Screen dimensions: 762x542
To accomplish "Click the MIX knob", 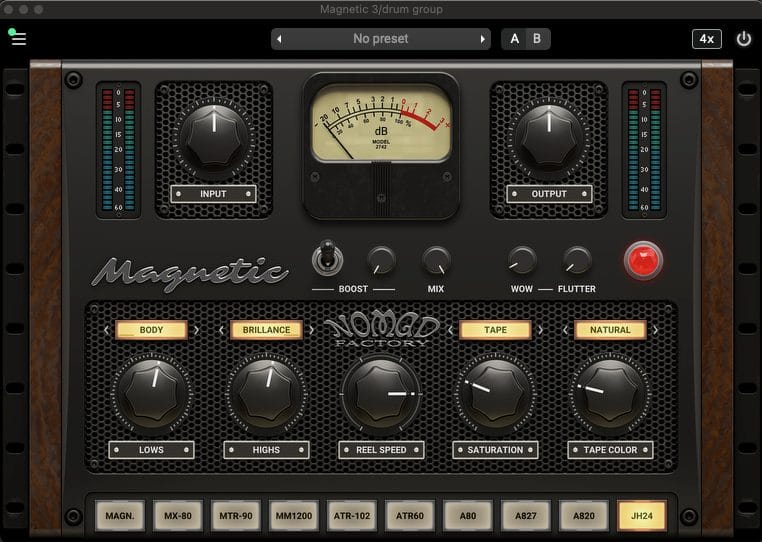I will 436,261.
